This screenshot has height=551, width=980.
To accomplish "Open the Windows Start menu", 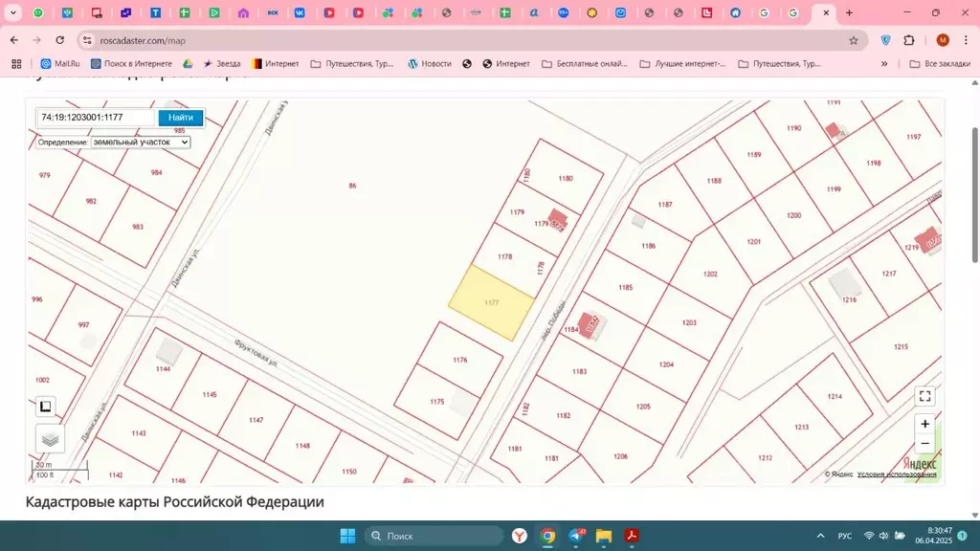I will coord(347,536).
